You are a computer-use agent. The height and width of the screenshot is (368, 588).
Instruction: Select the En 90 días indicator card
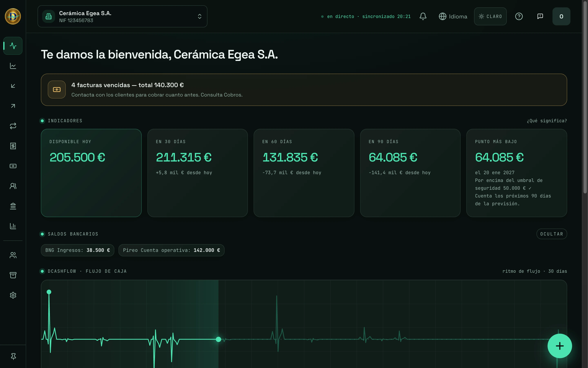tap(410, 173)
